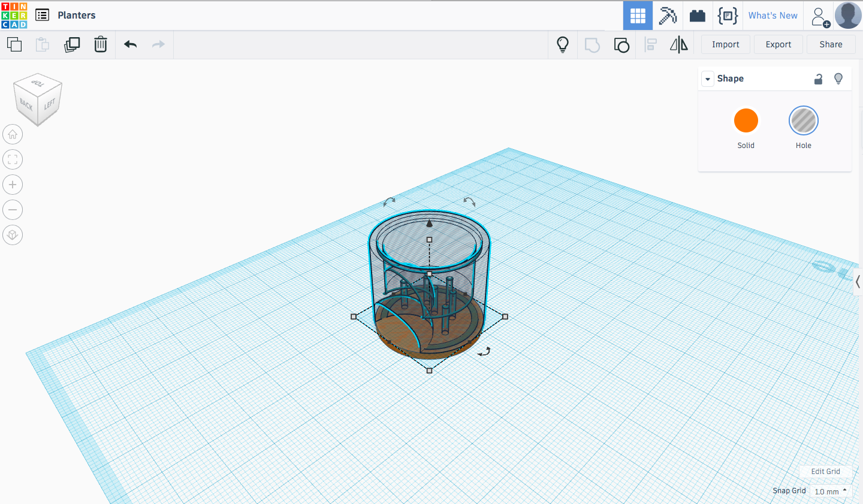Screen dimensions: 863x504
Task: Set shape to Solid orange swatch
Action: 746,120
